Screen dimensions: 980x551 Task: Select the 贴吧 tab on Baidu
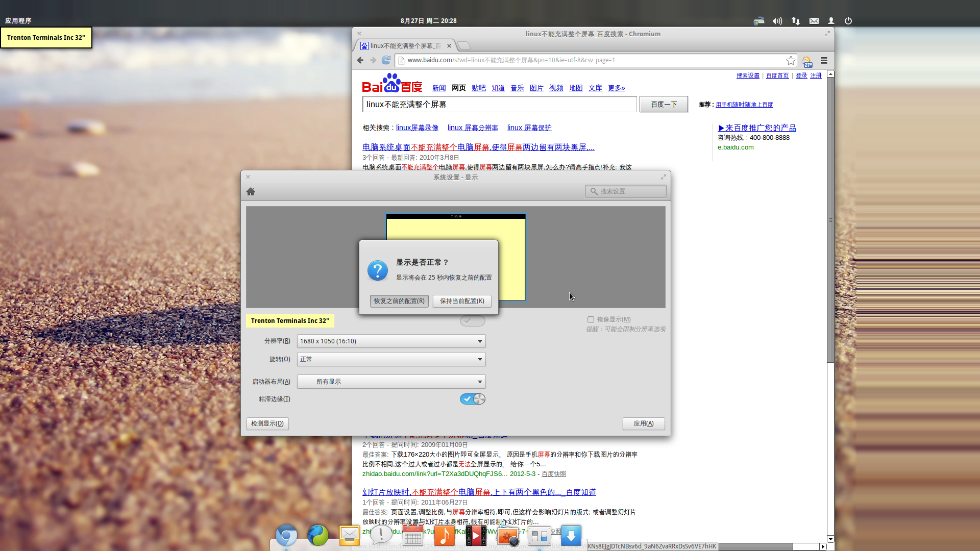(x=478, y=88)
